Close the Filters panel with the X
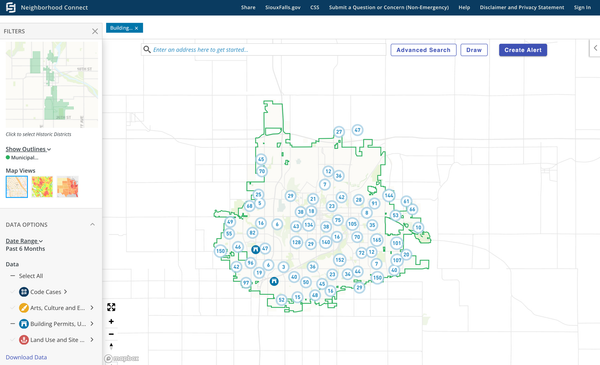600x365 pixels. [95, 31]
